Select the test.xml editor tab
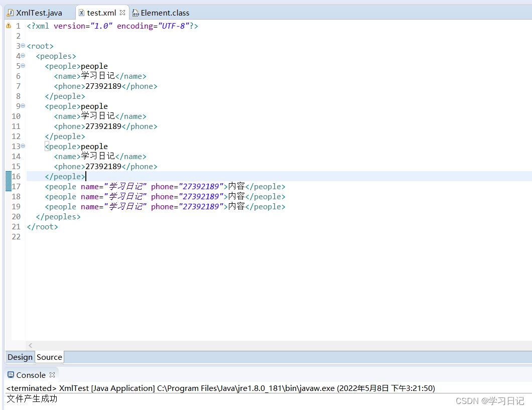Image resolution: width=532 pixels, height=410 pixels. coord(102,13)
